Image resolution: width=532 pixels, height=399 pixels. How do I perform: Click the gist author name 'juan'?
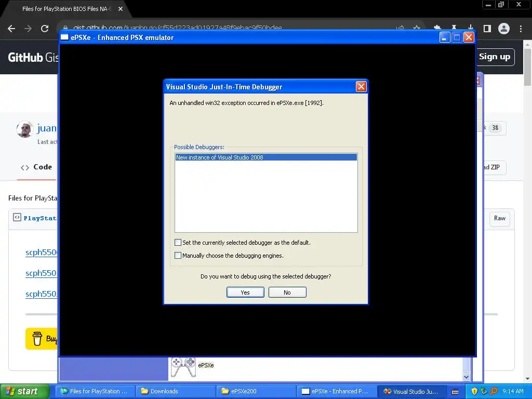pyautogui.click(x=47, y=128)
